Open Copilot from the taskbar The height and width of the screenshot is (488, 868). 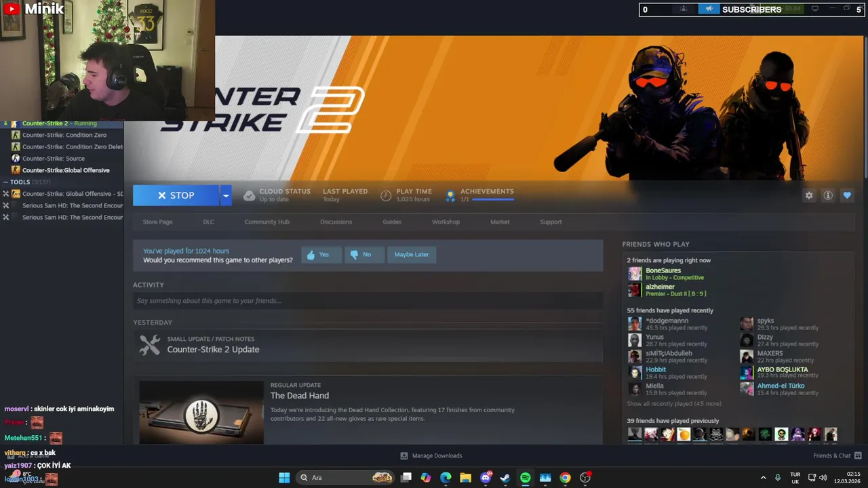coord(426,478)
